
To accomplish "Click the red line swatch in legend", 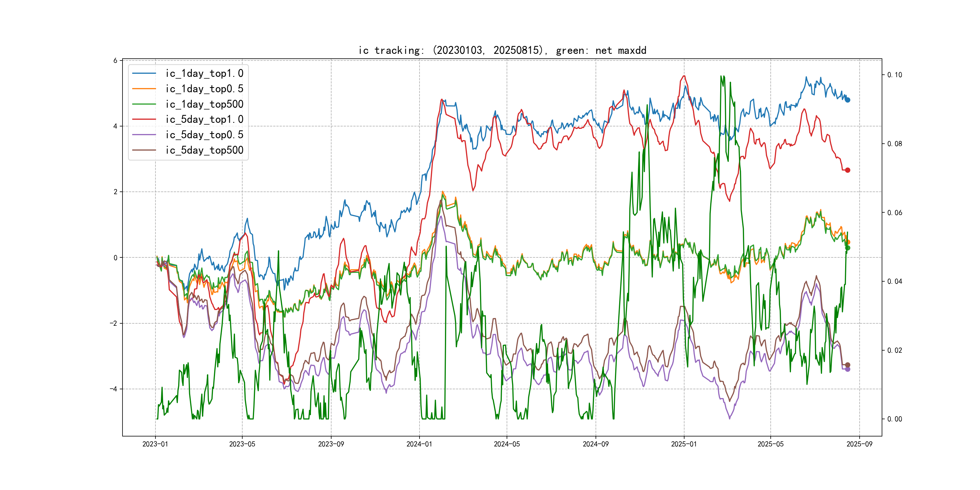I will [144, 119].
